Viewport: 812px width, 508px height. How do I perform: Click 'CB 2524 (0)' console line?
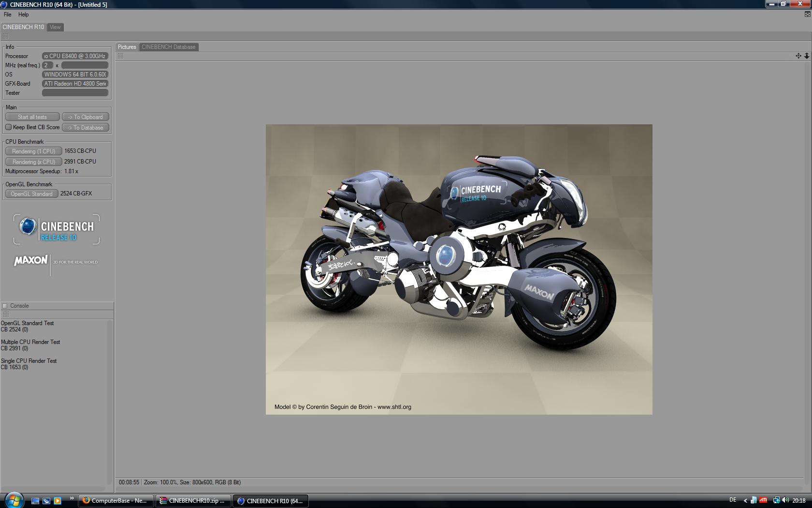pos(14,329)
